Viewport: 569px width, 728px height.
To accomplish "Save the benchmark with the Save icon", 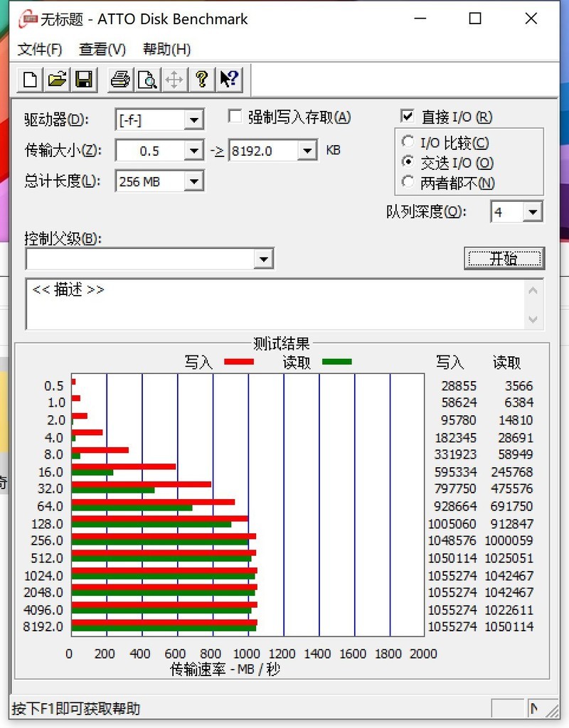I will 83,80.
